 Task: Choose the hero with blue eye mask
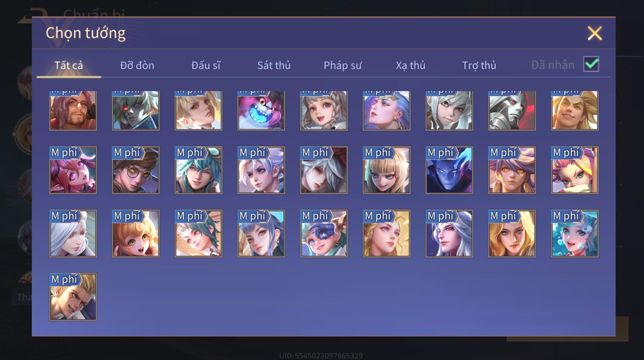click(324, 234)
